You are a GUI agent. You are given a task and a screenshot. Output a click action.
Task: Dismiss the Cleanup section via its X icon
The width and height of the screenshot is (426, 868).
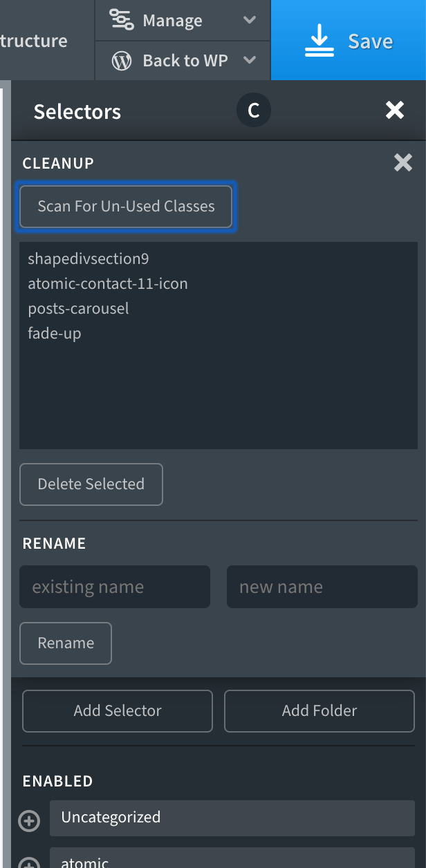click(403, 163)
